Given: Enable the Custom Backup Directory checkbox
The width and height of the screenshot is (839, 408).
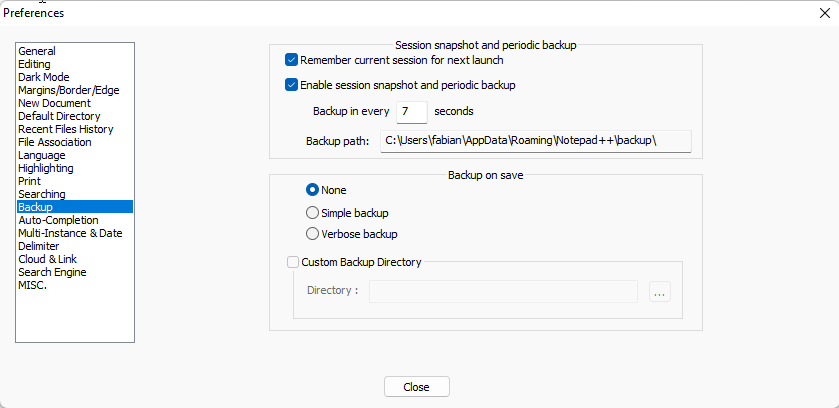Looking at the screenshot, I should (293, 263).
